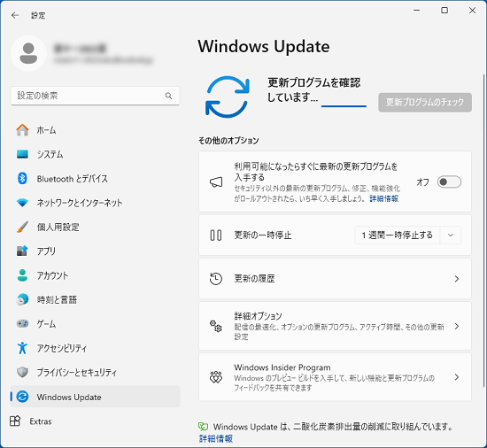Open the アプリ icon
This screenshot has height=448, width=487.
[x=22, y=251]
